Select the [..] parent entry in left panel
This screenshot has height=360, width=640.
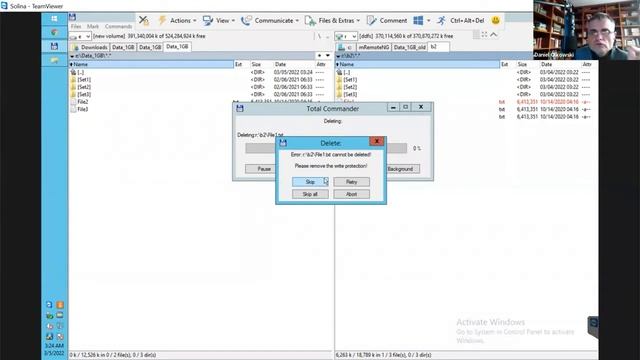[x=78, y=72]
